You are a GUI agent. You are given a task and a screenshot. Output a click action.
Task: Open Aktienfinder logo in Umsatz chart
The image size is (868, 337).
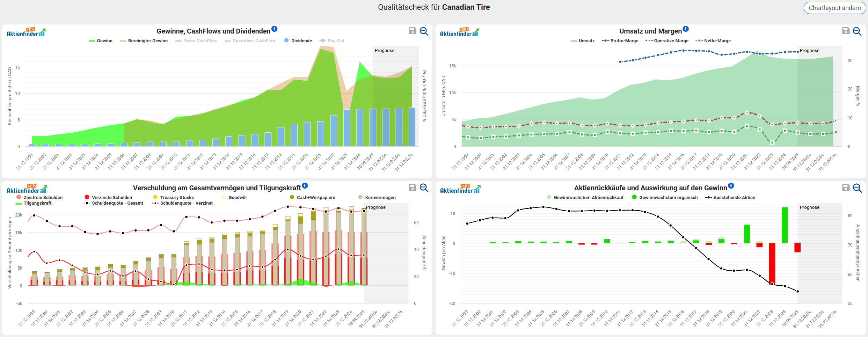(459, 32)
